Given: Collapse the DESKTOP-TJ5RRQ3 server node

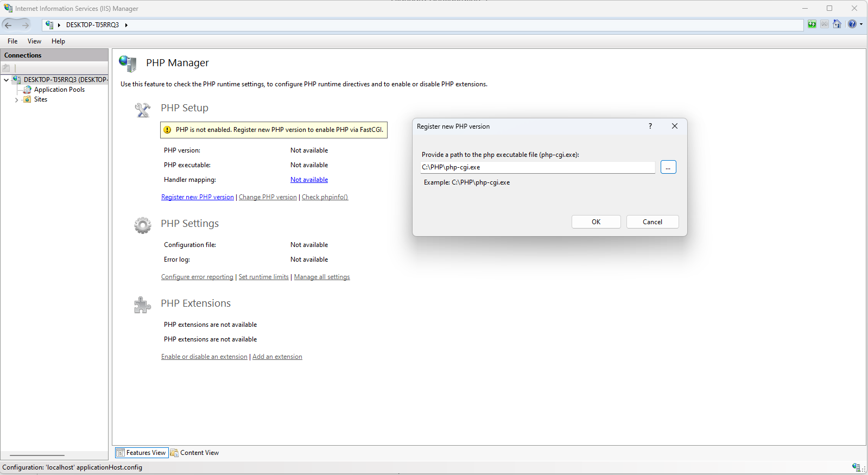Looking at the screenshot, I should (6, 80).
